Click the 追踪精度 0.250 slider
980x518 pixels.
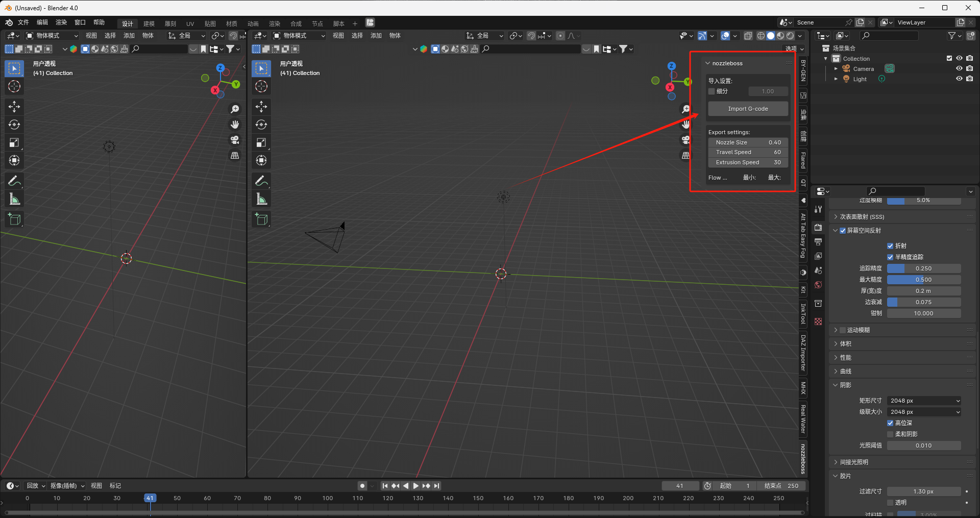924,268
